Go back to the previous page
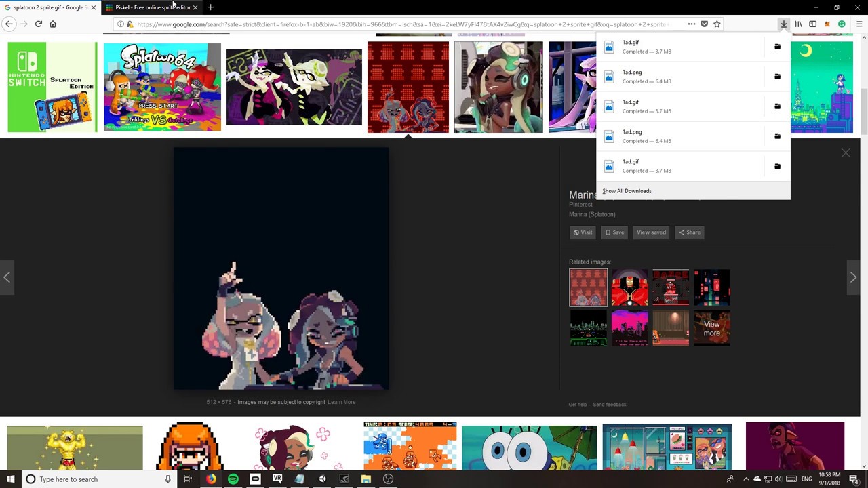Image resolution: width=868 pixels, height=488 pixels. [9, 24]
